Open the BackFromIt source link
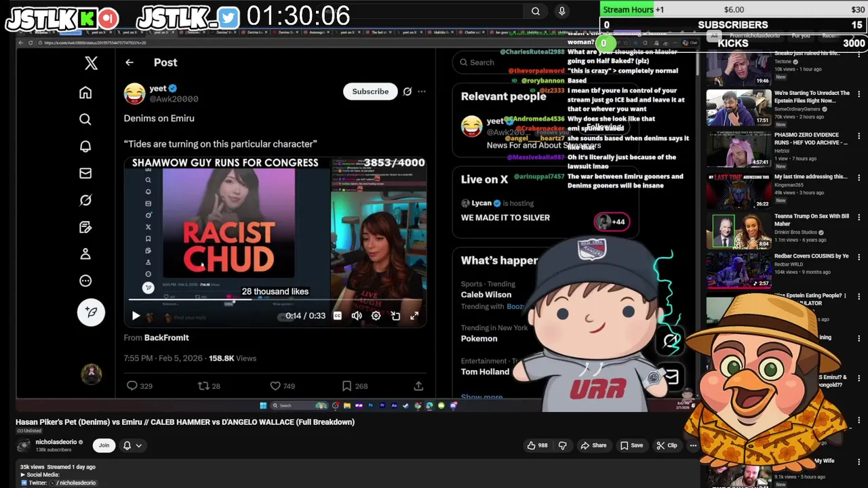Image resolution: width=868 pixels, height=488 pixels. pyautogui.click(x=166, y=338)
